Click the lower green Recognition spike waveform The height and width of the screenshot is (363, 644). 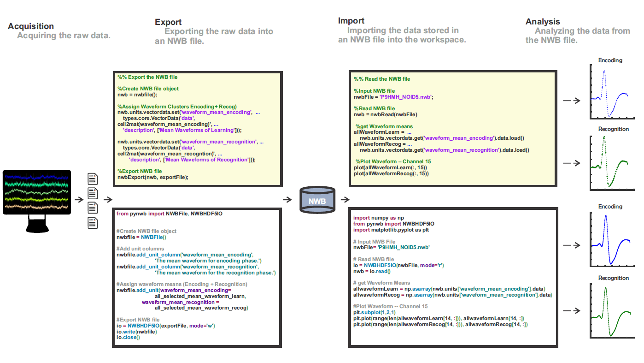tap(612, 310)
